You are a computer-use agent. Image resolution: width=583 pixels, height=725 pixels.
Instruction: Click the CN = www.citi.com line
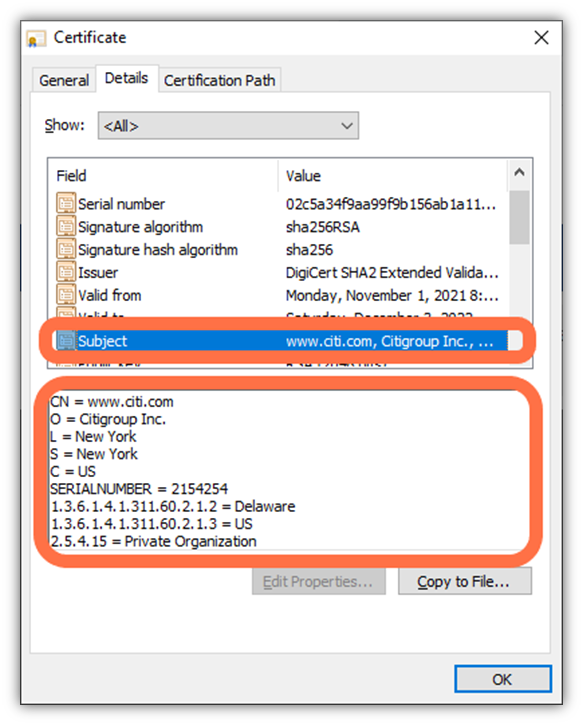pos(112,402)
